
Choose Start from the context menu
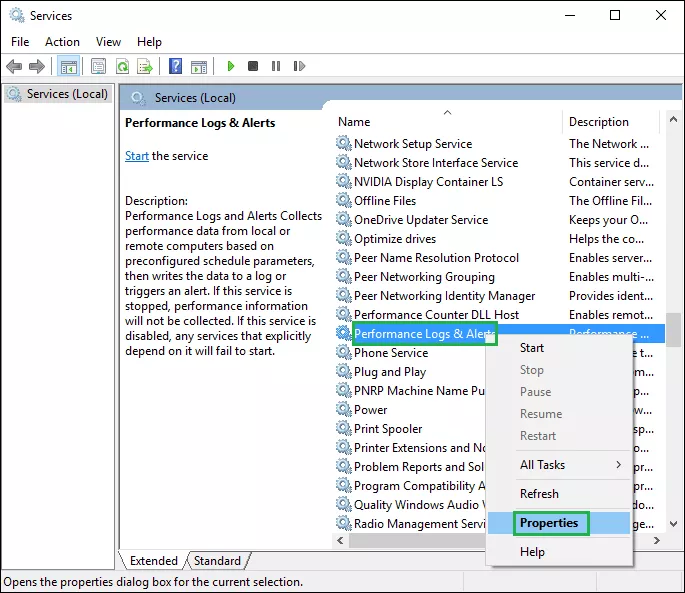[x=559, y=348]
